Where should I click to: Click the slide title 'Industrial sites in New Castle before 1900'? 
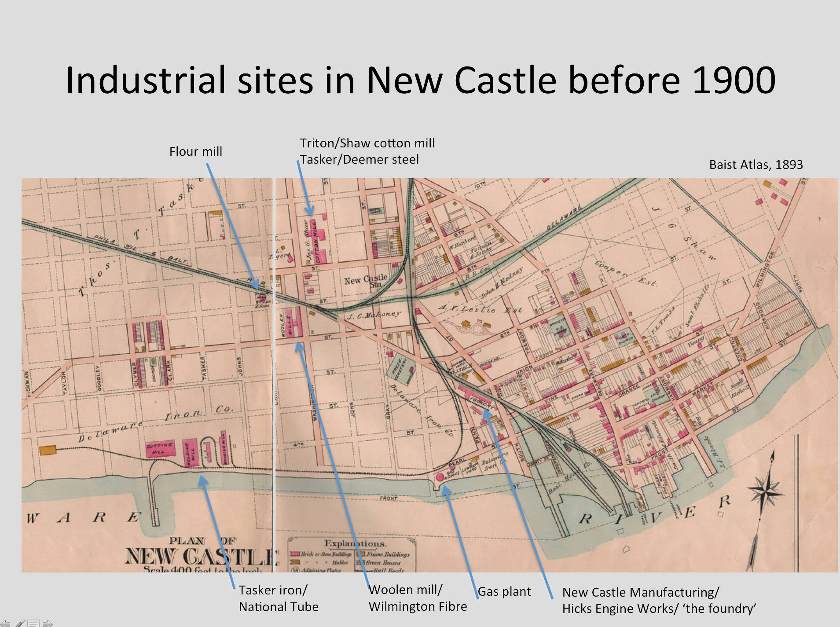[x=421, y=80]
